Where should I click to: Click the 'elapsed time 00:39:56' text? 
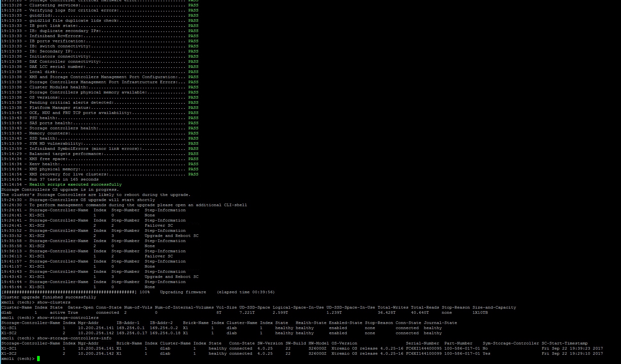coord(246,292)
